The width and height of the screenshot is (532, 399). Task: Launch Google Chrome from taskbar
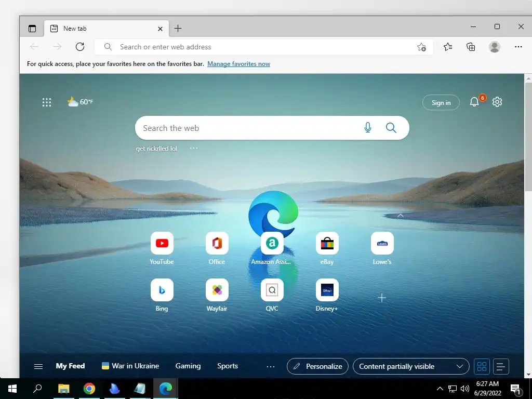click(89, 389)
